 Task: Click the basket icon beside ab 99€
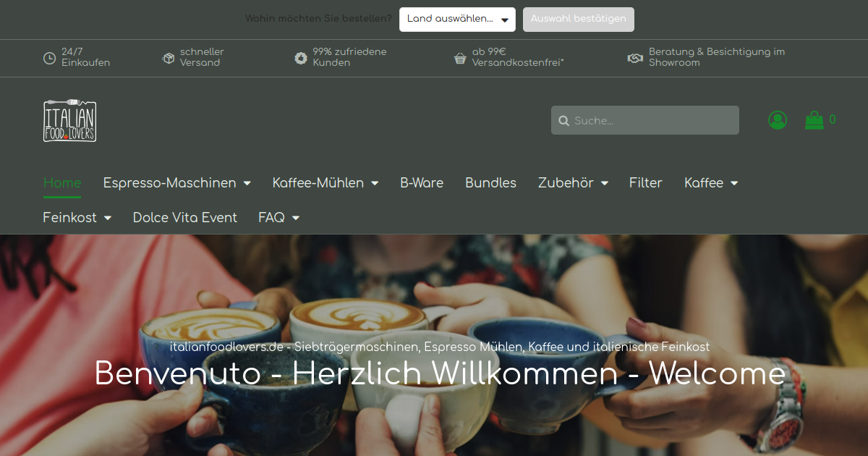tap(460, 58)
